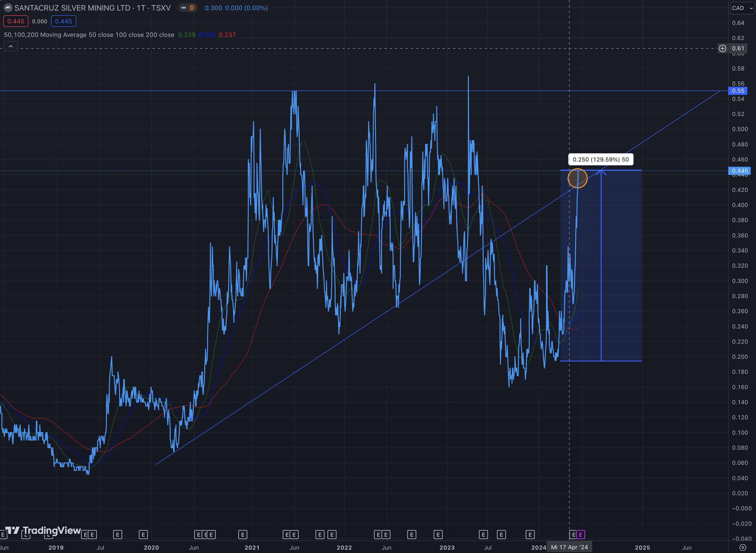Click the earnings E marker above 2020
This screenshot has height=553, width=756.
pyautogui.click(x=143, y=535)
